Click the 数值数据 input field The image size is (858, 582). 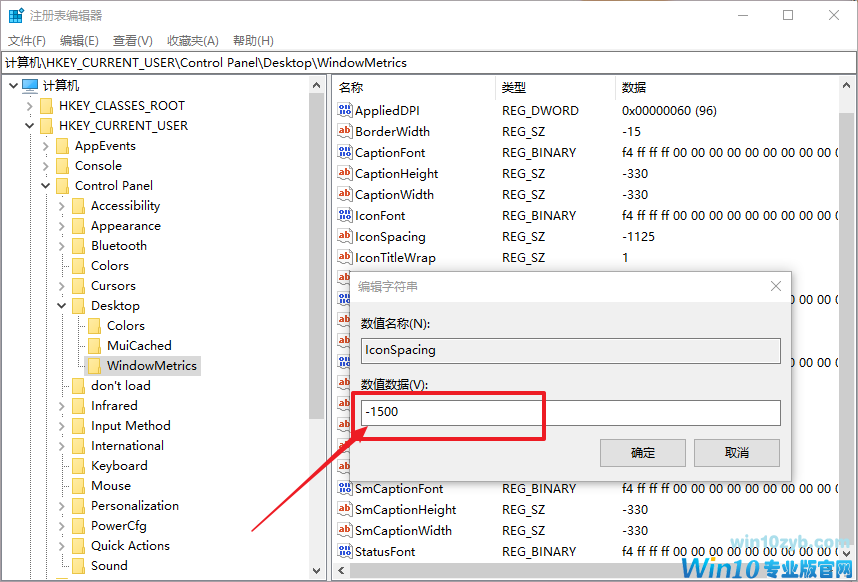pos(570,413)
